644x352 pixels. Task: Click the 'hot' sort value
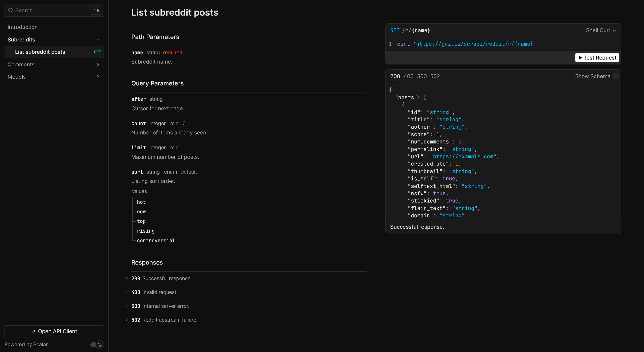pyautogui.click(x=141, y=202)
